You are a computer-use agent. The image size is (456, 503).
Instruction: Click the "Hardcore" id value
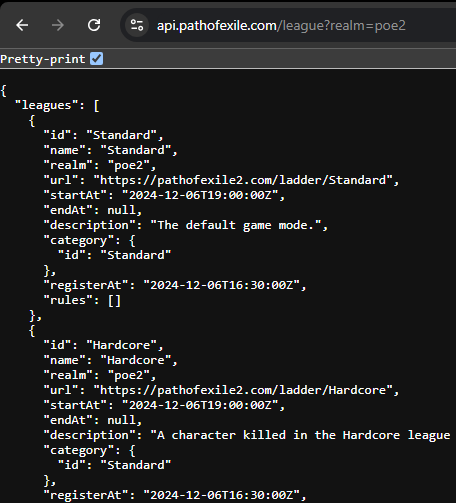tap(121, 345)
